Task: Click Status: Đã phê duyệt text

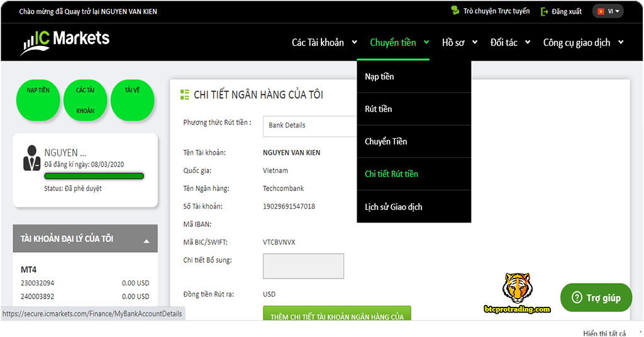Action: pos(73,189)
